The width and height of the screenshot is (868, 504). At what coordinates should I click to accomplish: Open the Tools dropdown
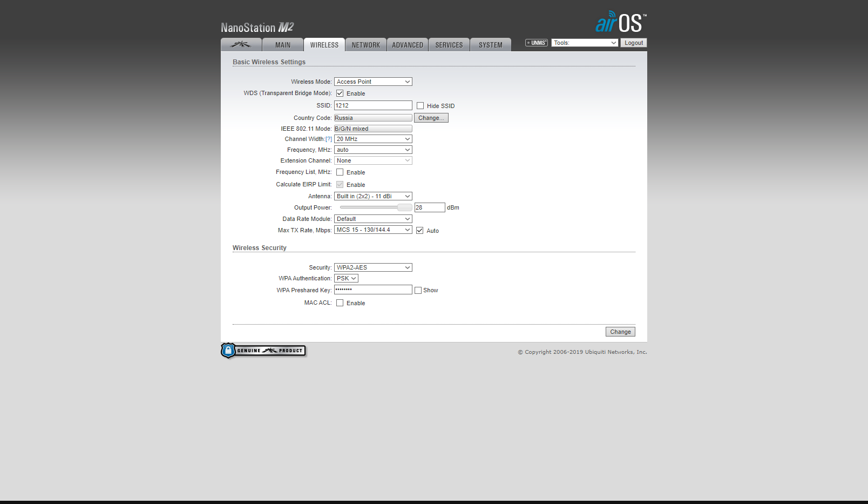click(585, 43)
